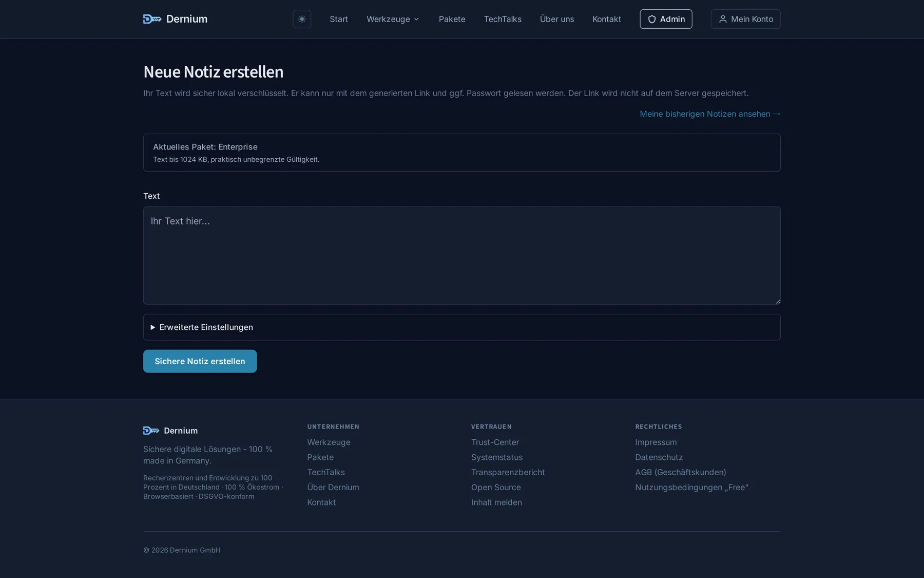This screenshot has height=578, width=924.
Task: Open Kontakt in the top navigation
Action: [x=607, y=19]
